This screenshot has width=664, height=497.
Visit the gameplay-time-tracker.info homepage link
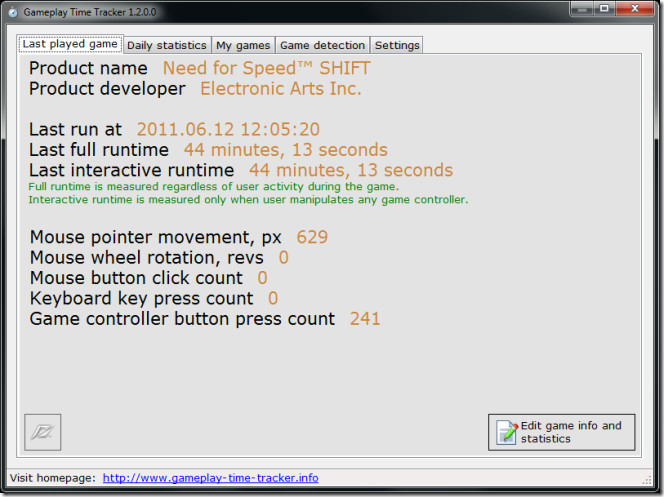[210, 478]
